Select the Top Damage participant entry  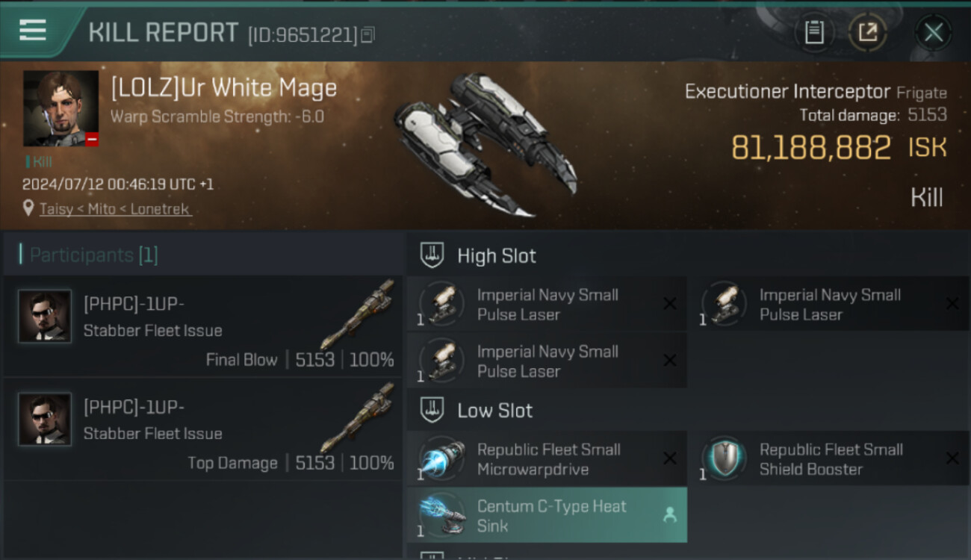203,430
